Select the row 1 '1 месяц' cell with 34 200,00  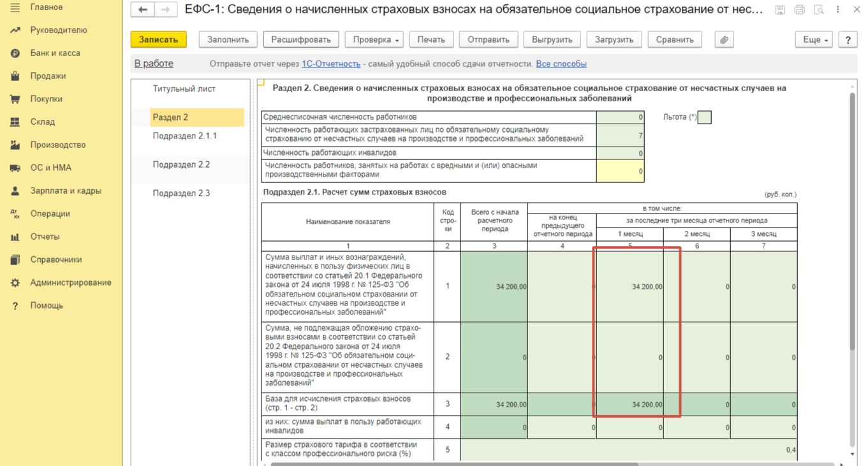(630, 287)
